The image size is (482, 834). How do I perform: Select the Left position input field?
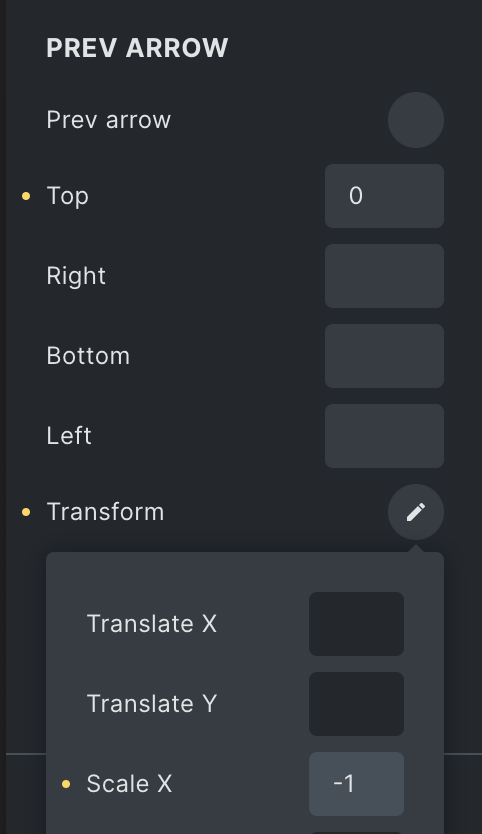(384, 436)
